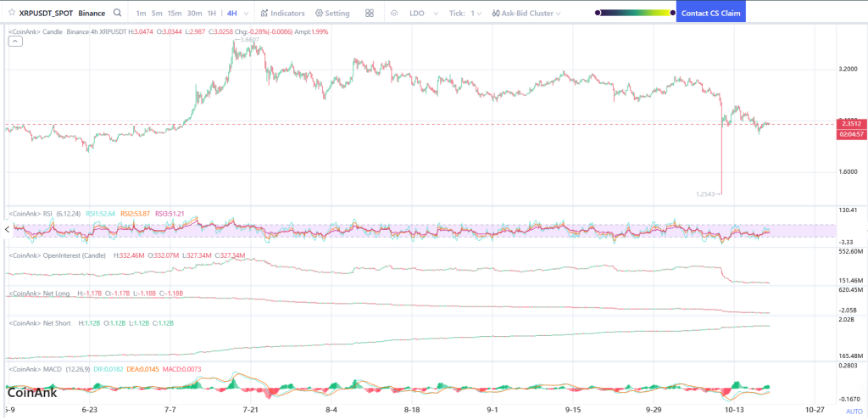This screenshot has width=868, height=420.
Task: Open the Tick value dropdown
Action: click(x=476, y=13)
